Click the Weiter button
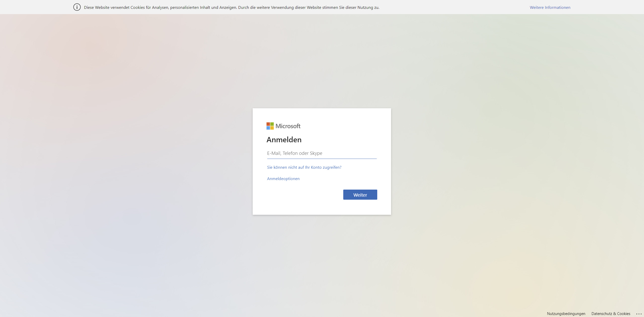This screenshot has height=317, width=644. [x=360, y=195]
